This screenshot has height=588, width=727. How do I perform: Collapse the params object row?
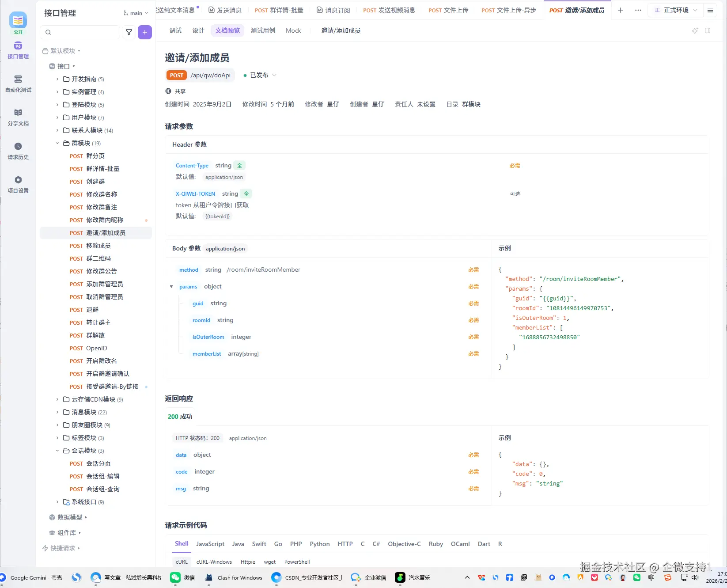click(171, 287)
